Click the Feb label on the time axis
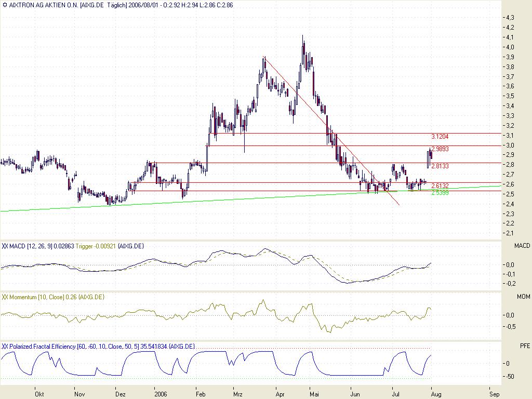Viewport: 532px width, 399px height. pyautogui.click(x=201, y=394)
